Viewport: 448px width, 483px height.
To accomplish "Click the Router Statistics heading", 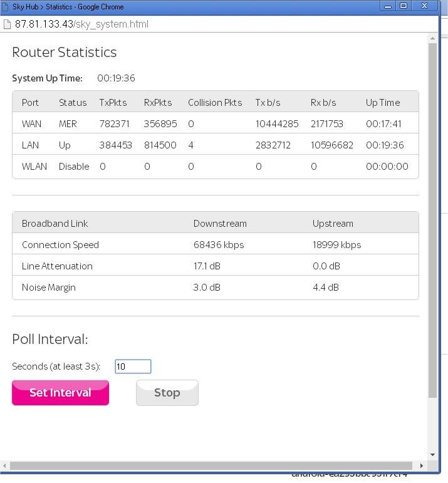I will [x=65, y=53].
